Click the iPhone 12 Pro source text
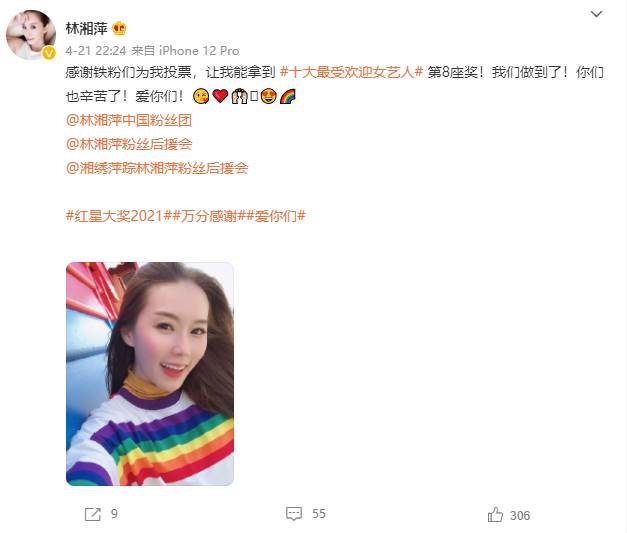627x533 pixels. tap(199, 51)
